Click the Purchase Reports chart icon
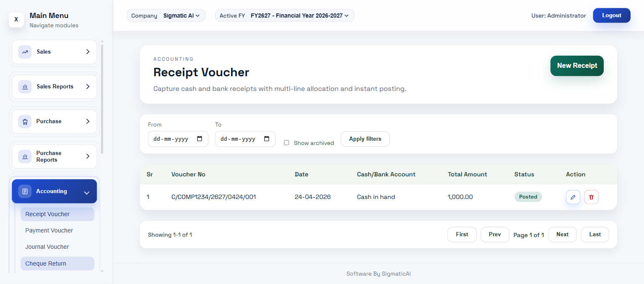The image size is (644, 284). [x=25, y=156]
